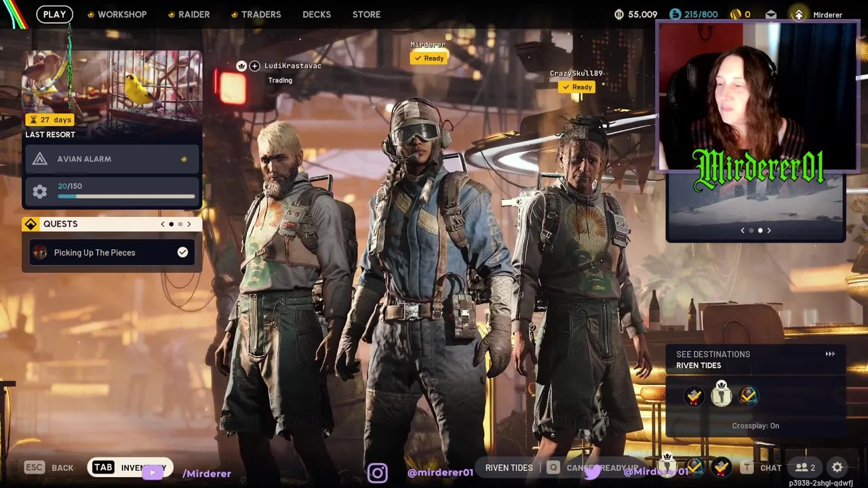Toggle the yellow indicator on Avian Alarm row
The image size is (868, 488).
(184, 159)
